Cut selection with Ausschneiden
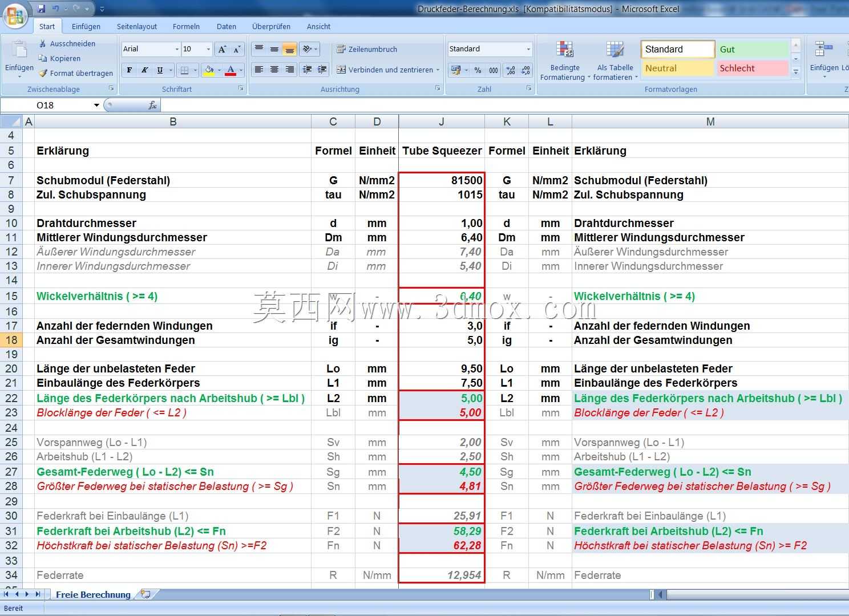This screenshot has height=616, width=849. click(67, 43)
